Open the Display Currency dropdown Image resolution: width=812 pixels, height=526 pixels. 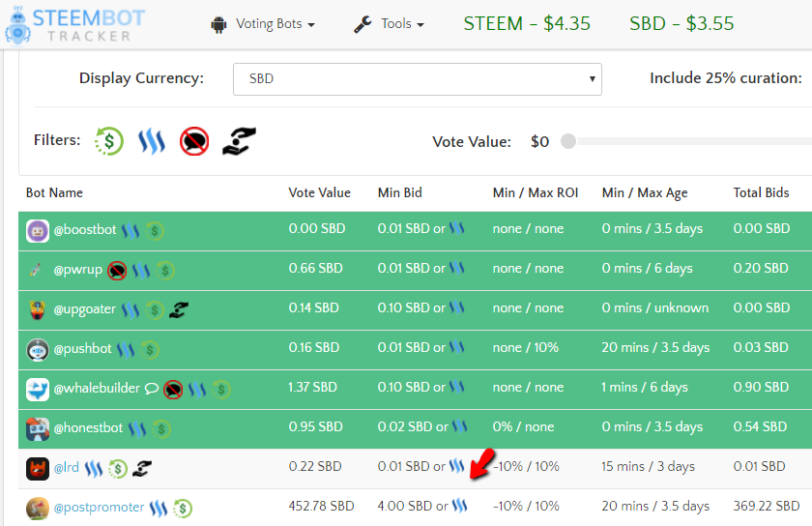[418, 79]
